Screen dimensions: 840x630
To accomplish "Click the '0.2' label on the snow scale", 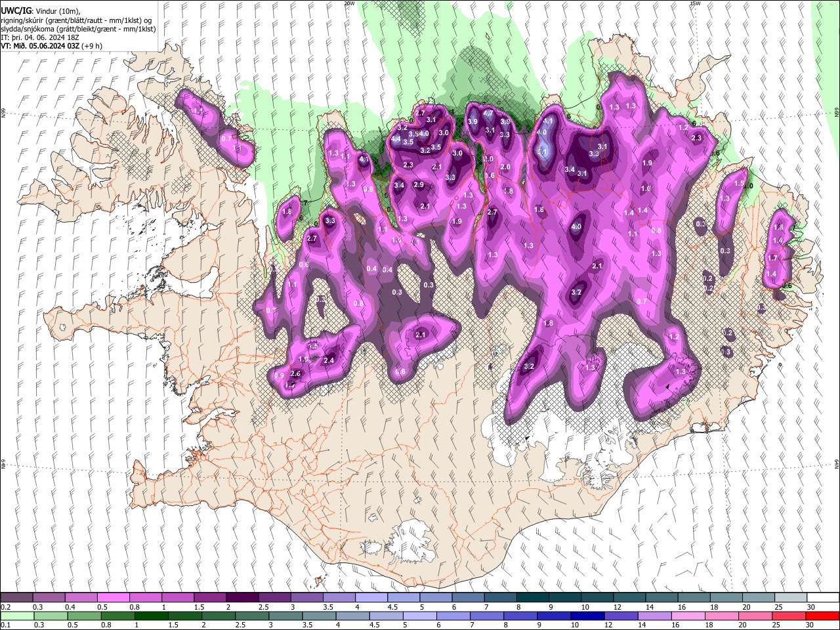I will coord(5,607).
